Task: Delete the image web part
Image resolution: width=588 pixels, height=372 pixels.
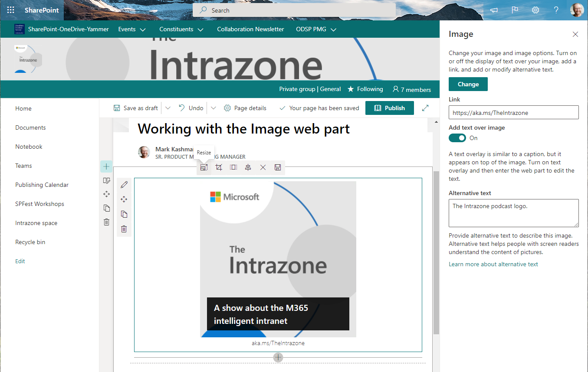Action: 124,229
